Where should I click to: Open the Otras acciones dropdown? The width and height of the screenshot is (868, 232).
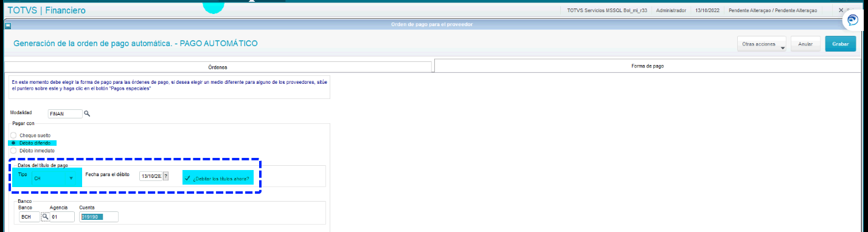point(762,44)
